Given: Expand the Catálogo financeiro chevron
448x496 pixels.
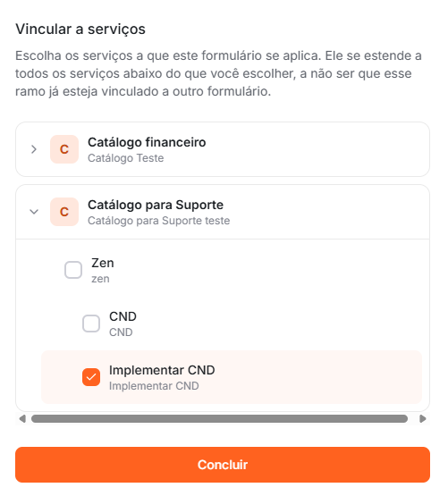Looking at the screenshot, I should coord(34,149).
